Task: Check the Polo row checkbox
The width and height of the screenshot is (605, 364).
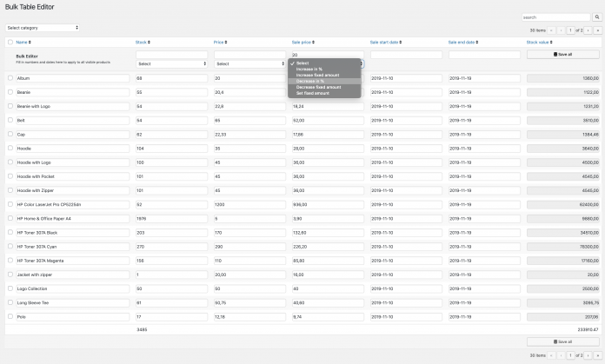Action: coord(10,316)
